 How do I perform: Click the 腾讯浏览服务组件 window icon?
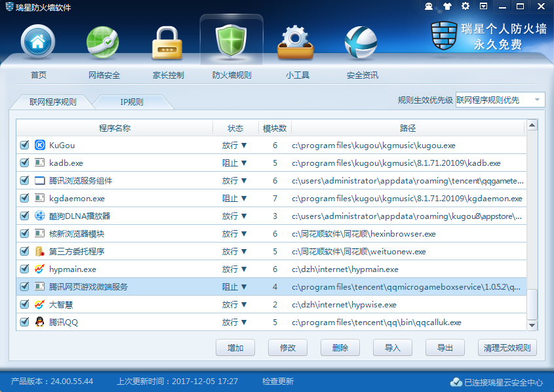[39, 180]
